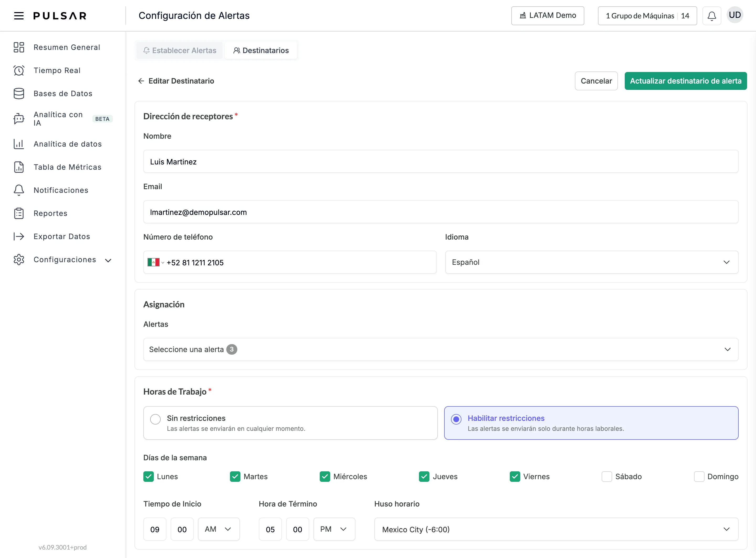Expand the Configuraciones chevron
756x558 pixels.
(x=108, y=260)
